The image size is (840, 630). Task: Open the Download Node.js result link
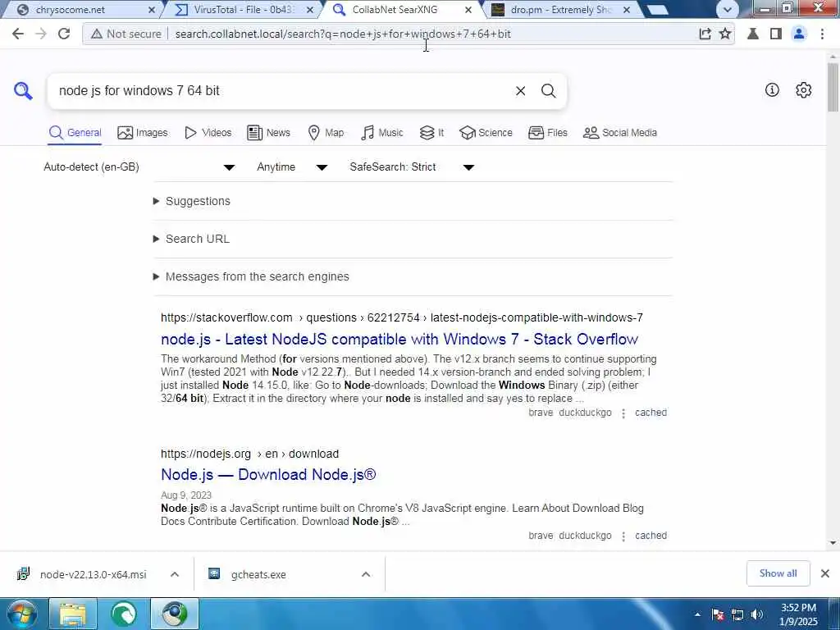coord(268,475)
